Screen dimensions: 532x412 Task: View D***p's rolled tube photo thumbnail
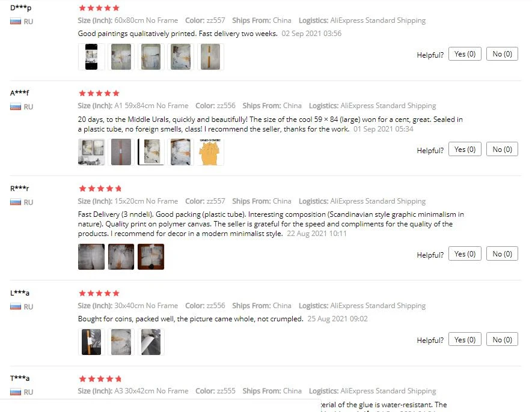[x=210, y=56]
